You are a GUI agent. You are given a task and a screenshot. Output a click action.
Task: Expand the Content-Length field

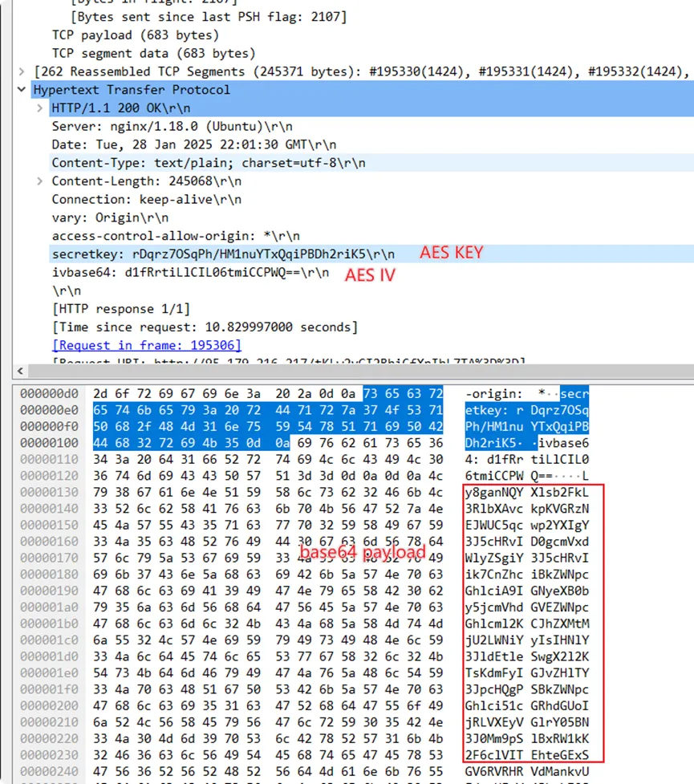(x=40, y=181)
